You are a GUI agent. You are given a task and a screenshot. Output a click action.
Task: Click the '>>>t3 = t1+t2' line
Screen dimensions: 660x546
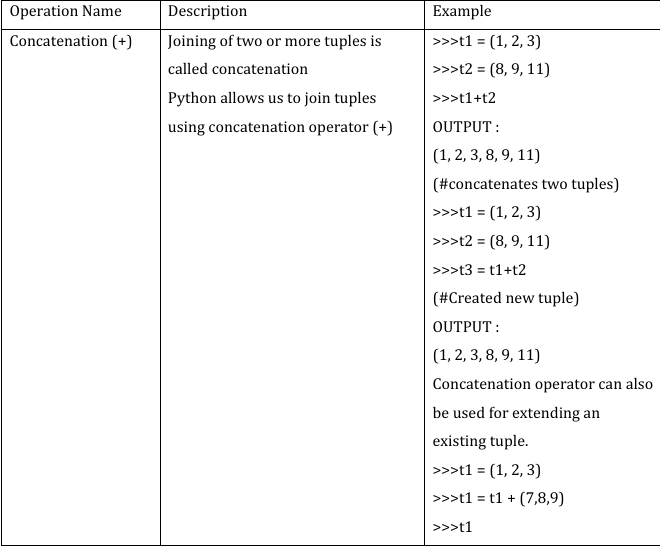[479, 270]
